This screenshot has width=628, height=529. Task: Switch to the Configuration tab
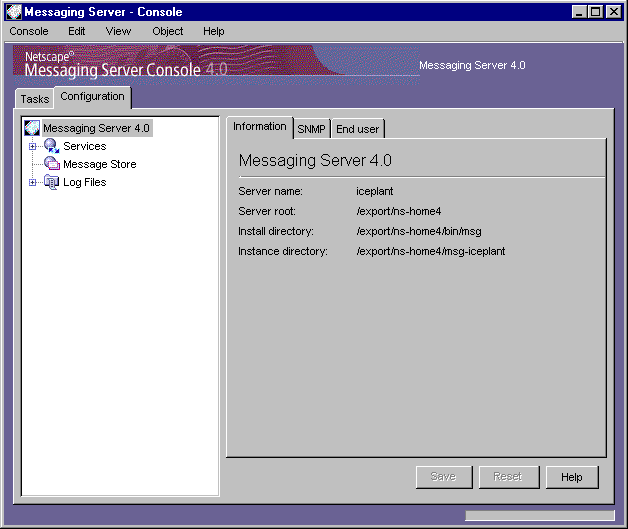[x=93, y=97]
